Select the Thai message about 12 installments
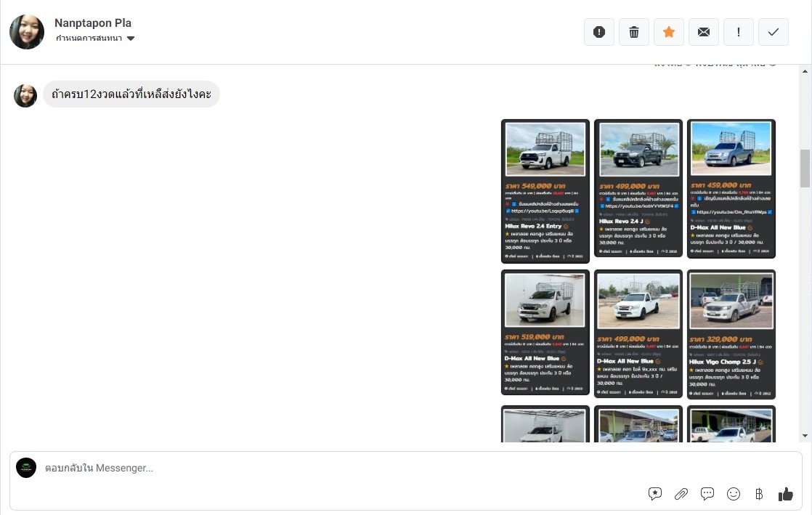The height and width of the screenshot is (515, 812). pyautogui.click(x=131, y=94)
